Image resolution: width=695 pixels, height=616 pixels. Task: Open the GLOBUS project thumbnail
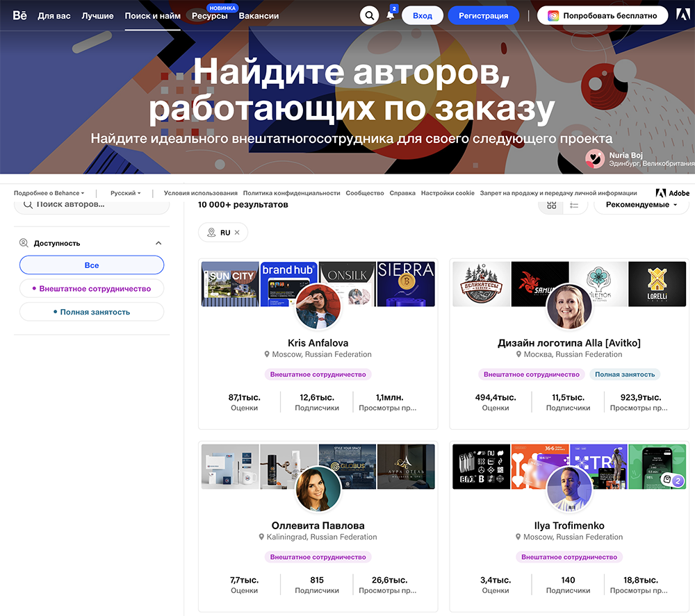[x=347, y=467]
